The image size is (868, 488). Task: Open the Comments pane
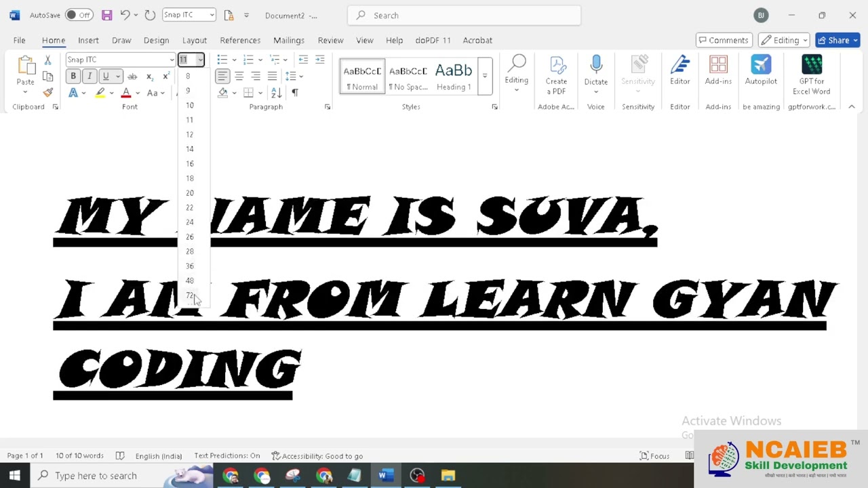click(724, 40)
